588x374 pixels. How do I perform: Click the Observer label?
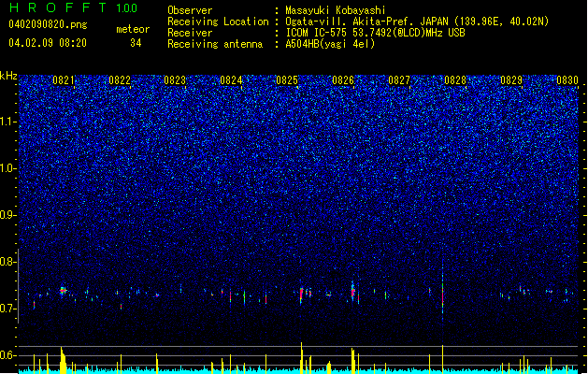point(190,10)
